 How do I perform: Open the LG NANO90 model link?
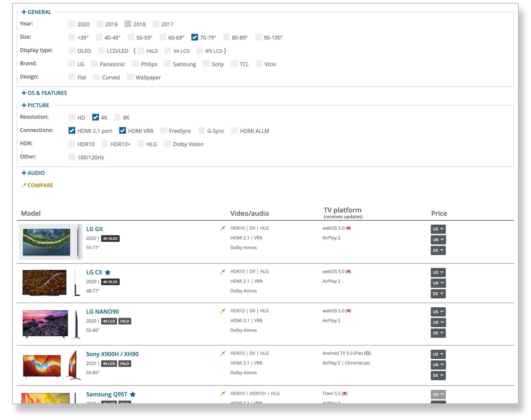(x=102, y=311)
